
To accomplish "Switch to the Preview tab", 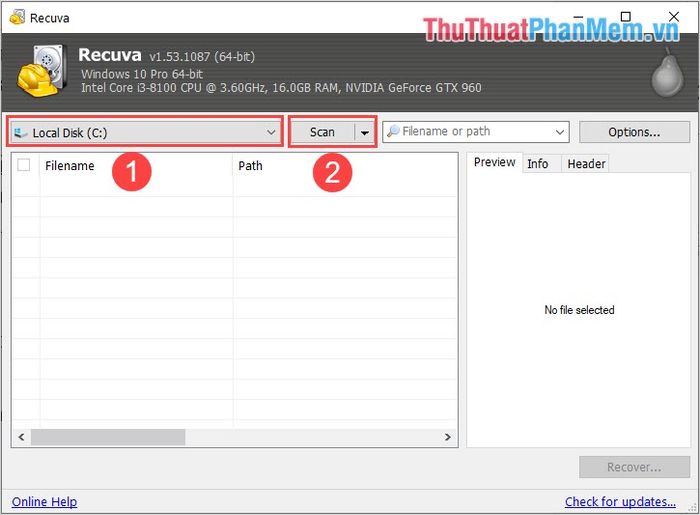I will click(494, 162).
